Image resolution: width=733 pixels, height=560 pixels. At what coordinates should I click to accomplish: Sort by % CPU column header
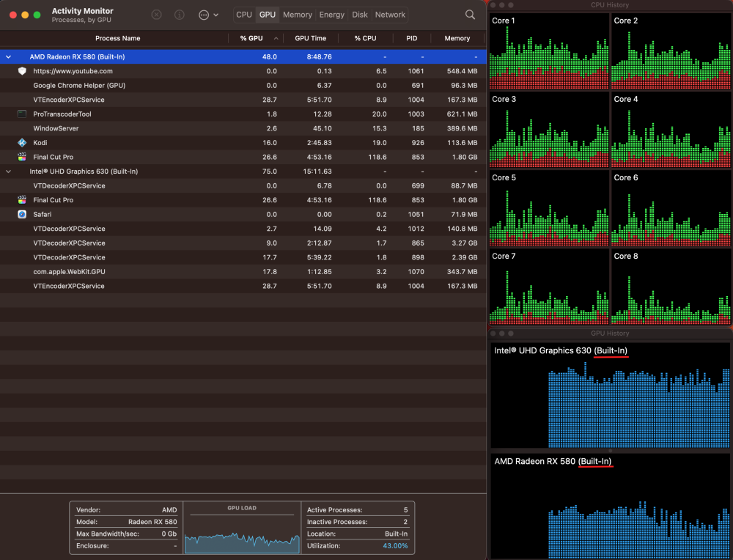click(365, 38)
